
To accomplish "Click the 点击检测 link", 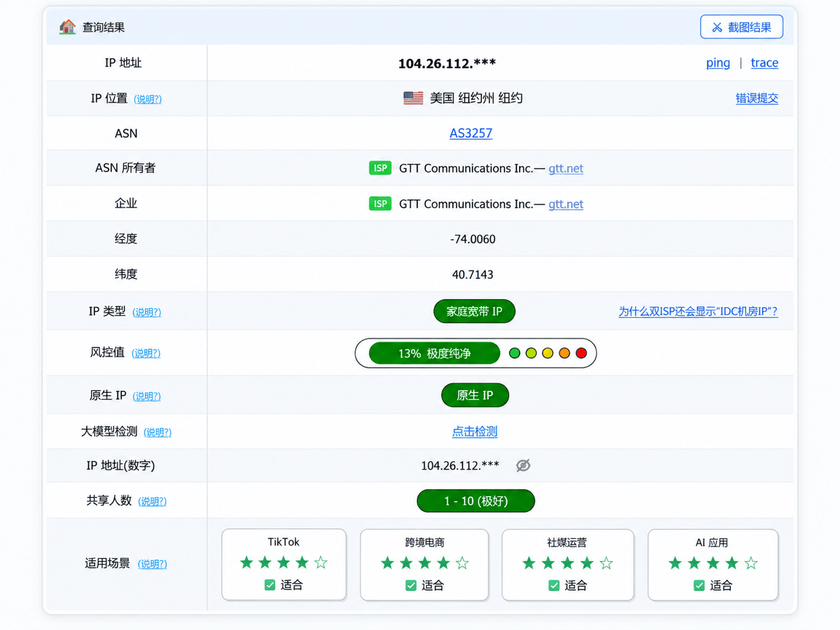I will [475, 432].
